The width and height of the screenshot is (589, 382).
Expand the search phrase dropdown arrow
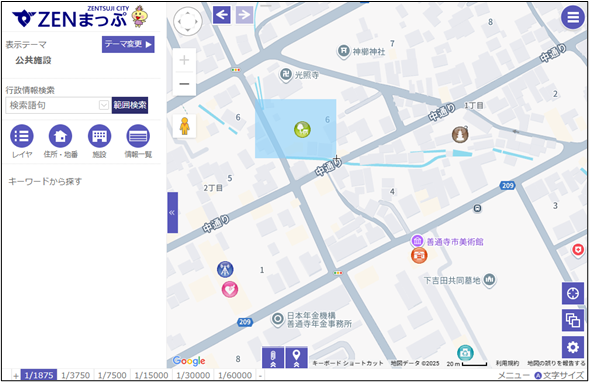pos(104,105)
